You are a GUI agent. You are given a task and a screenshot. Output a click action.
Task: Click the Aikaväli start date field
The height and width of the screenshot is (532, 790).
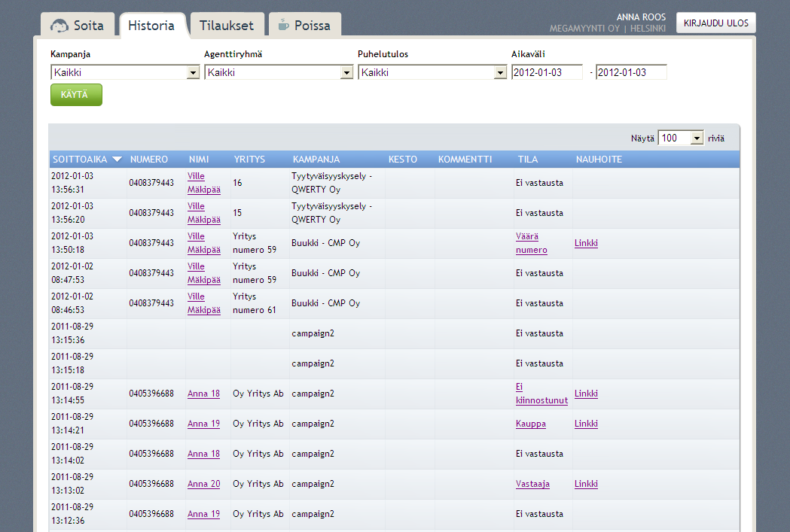547,72
